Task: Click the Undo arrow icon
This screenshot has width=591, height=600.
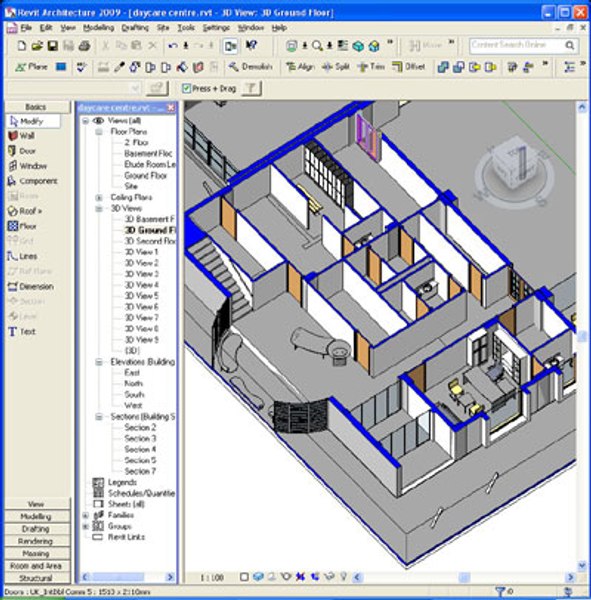Action: (x=173, y=46)
